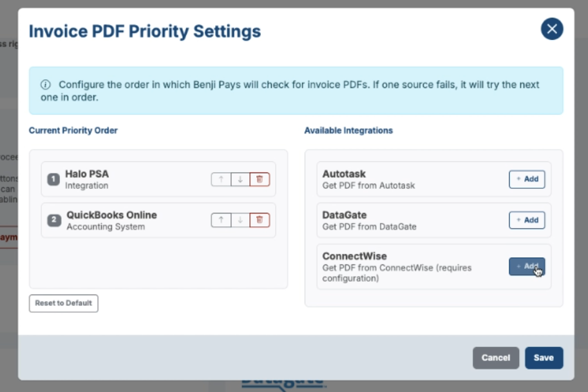Viewport: 588px width, 392px height.
Task: Move Halo PSA down in priority
Action: point(240,179)
